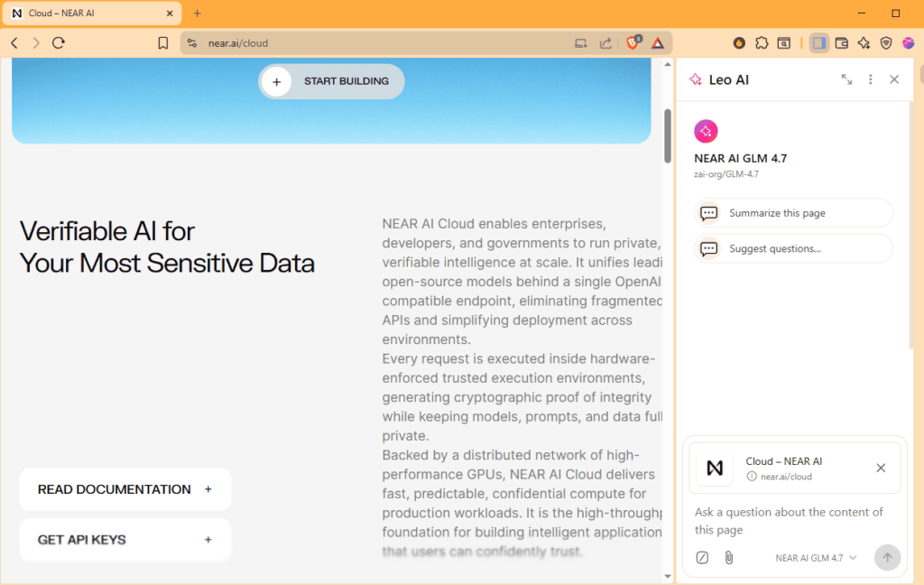Click the browser profile avatar
Image resolution: width=924 pixels, height=585 pixels.
tap(909, 42)
